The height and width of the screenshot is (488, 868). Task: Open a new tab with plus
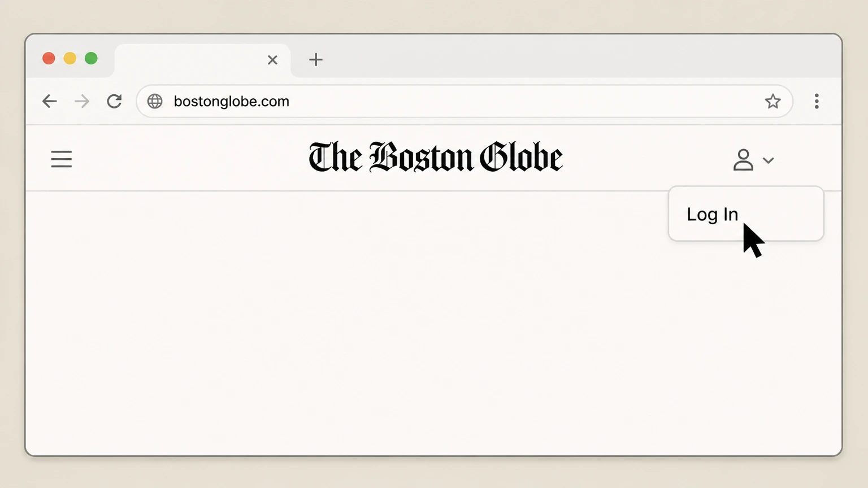click(316, 59)
